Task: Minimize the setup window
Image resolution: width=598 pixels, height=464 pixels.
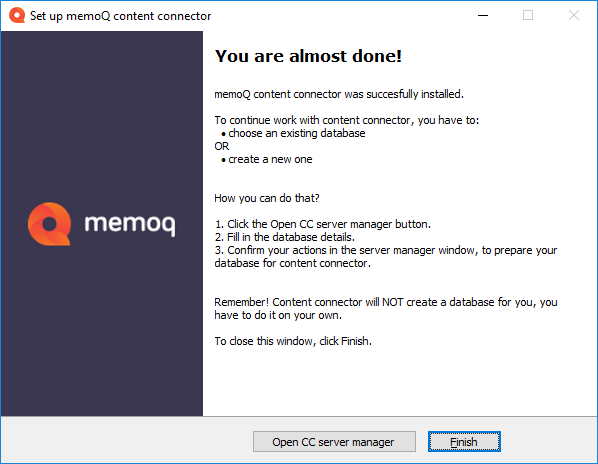Action: coord(483,15)
